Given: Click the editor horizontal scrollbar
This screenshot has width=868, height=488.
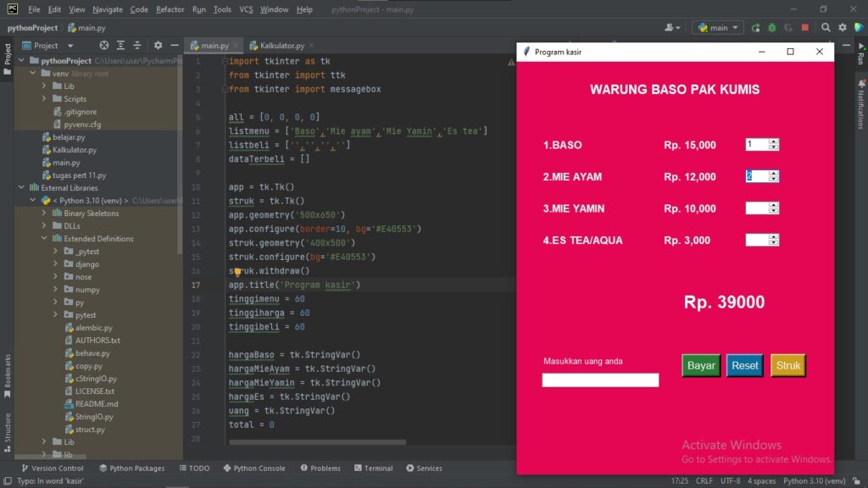Looking at the screenshot, I should tap(317, 442).
